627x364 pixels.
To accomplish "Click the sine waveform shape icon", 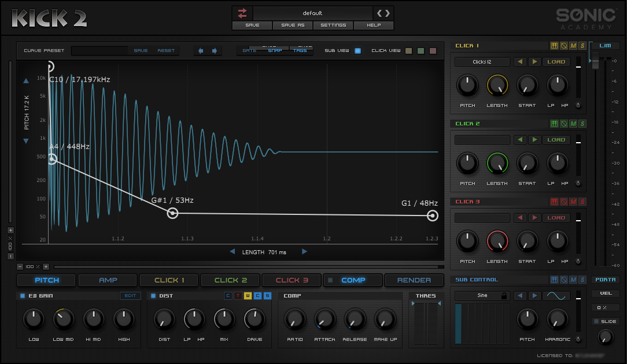I will (556, 296).
